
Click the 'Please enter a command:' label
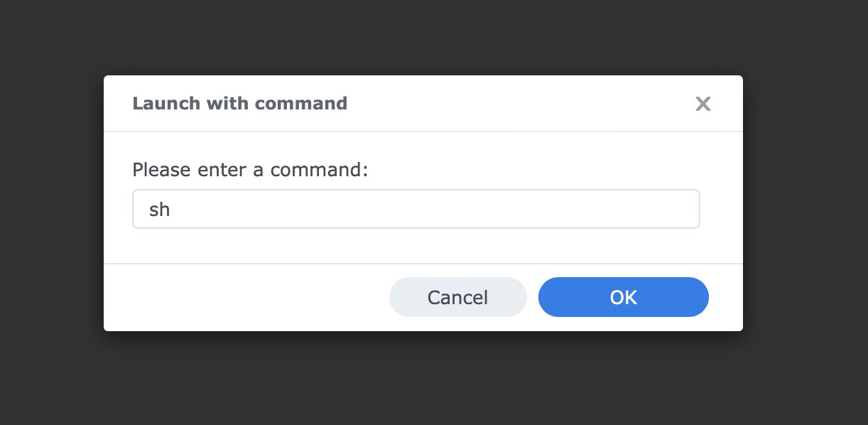click(250, 170)
